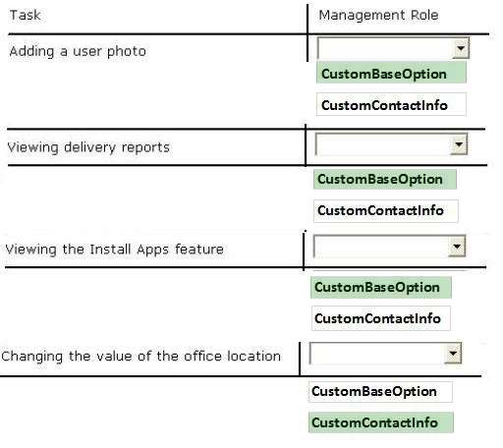
Task: Click the Adding a user photo task label
Action: 78,51
